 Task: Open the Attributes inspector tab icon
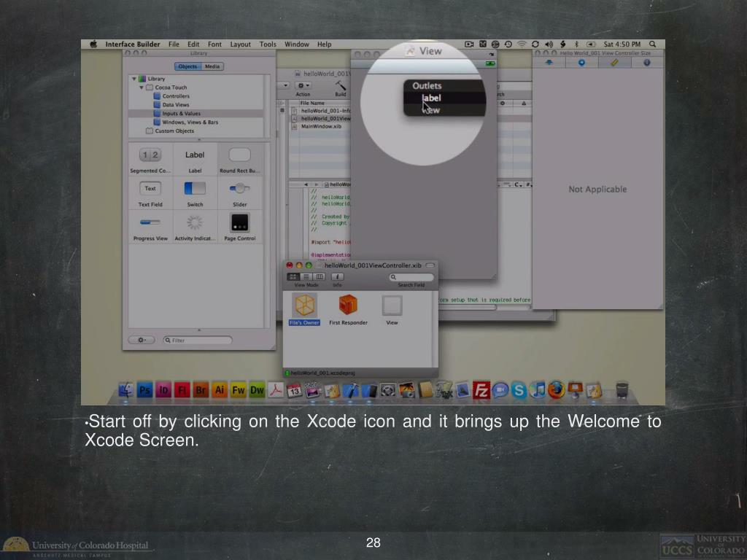[549, 63]
